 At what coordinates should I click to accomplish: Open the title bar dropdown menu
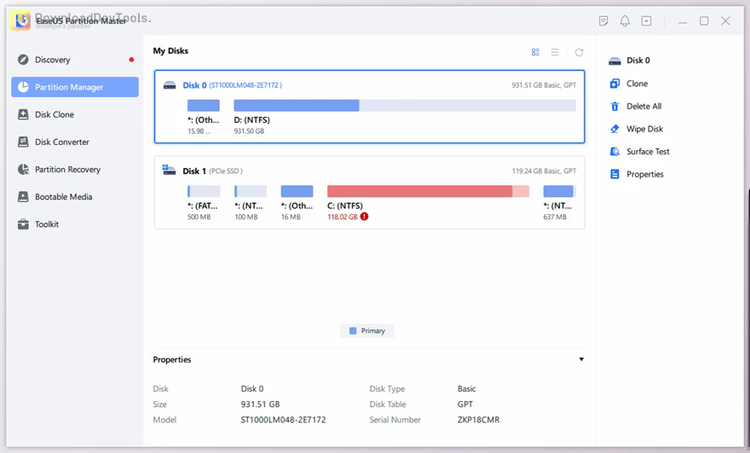pos(647,20)
